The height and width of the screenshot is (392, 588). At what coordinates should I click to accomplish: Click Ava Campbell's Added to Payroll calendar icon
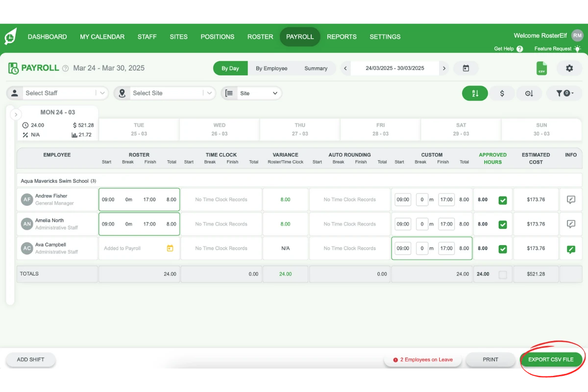pos(170,248)
